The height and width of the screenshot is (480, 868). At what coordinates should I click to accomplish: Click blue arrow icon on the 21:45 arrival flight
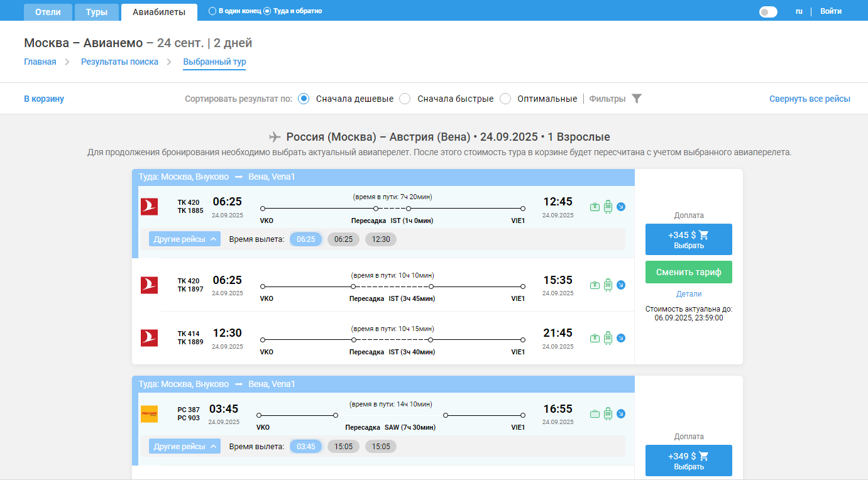tap(621, 338)
